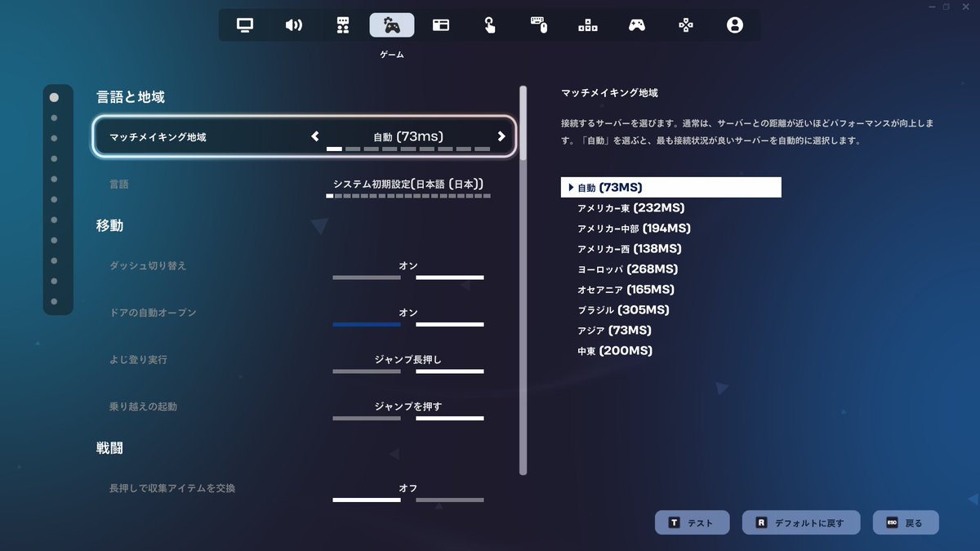This screenshot has width=980, height=551.
Task: Click the R key icon beside デフォルトに戻す
Action: tap(761, 523)
